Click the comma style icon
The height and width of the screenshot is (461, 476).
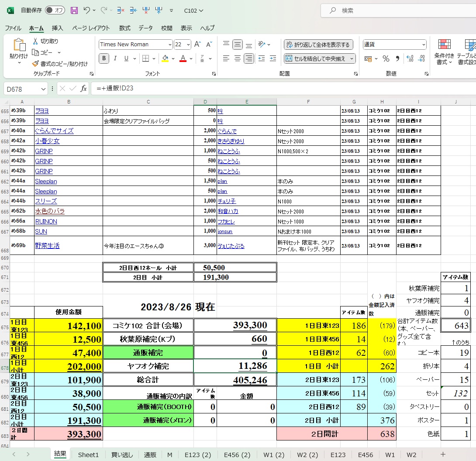(x=397, y=58)
